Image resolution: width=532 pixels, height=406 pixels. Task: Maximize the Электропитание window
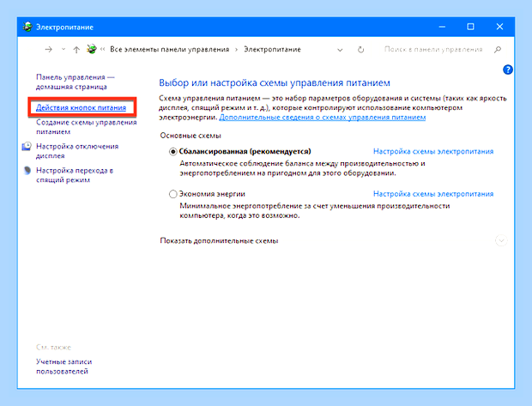470,27
